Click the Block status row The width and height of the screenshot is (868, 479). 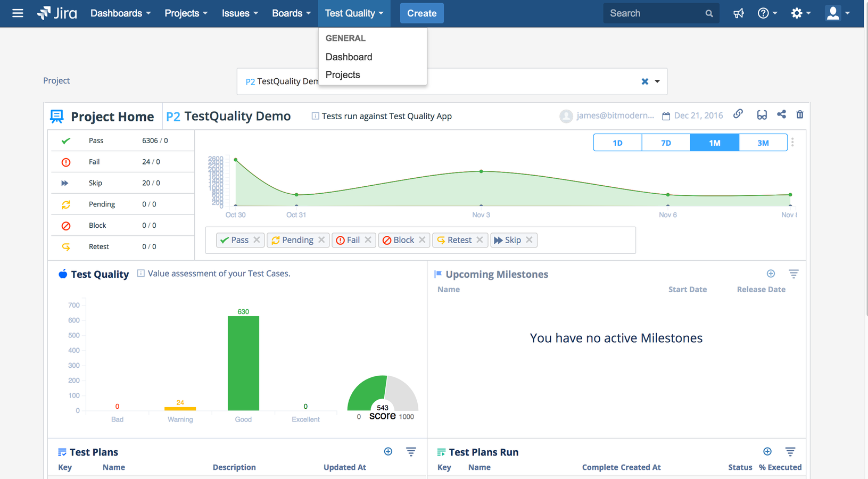pos(122,226)
